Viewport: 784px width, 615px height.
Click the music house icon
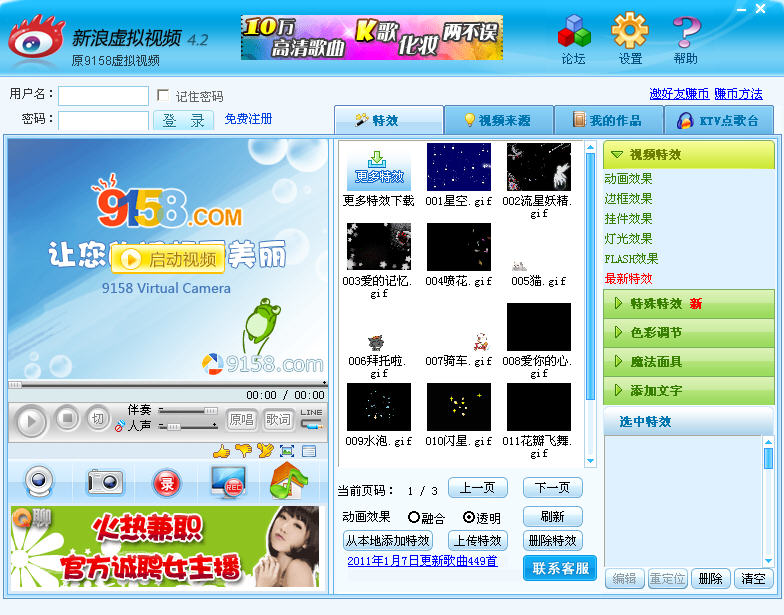[288, 481]
